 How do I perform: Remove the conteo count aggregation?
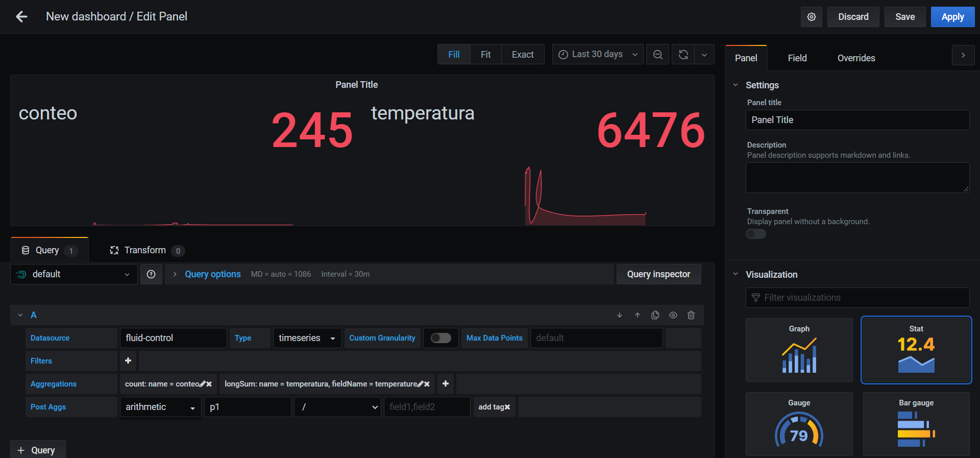pos(209,384)
